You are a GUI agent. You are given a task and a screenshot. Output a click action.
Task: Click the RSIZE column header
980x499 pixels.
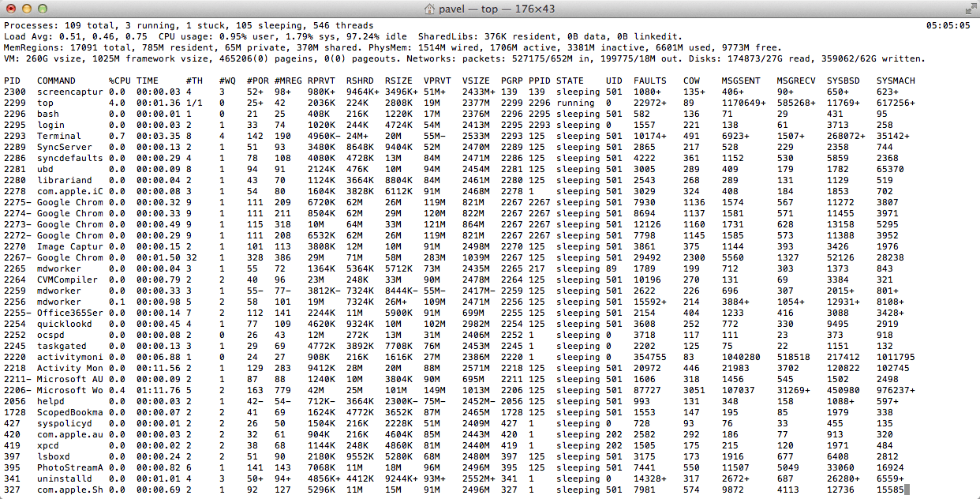coord(398,81)
